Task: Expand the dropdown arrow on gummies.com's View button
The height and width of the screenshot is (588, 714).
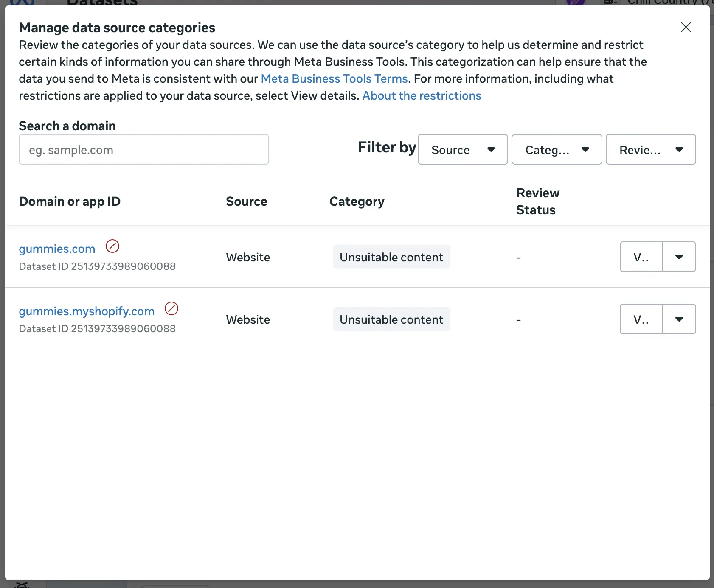Action: point(679,257)
